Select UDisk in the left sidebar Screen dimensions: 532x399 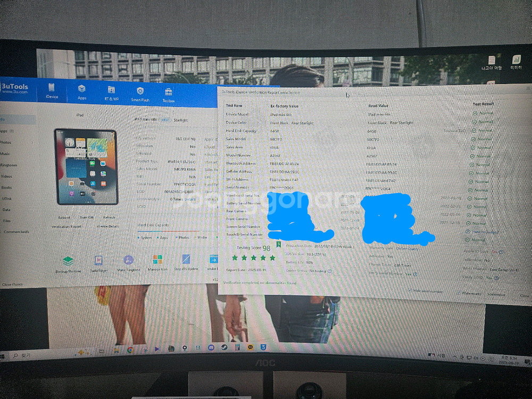coord(7,198)
